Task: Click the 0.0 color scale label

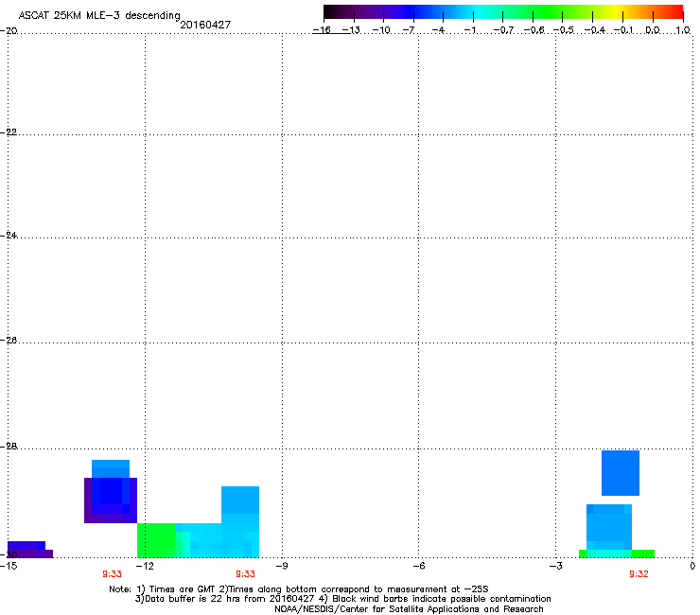Action: [x=653, y=30]
